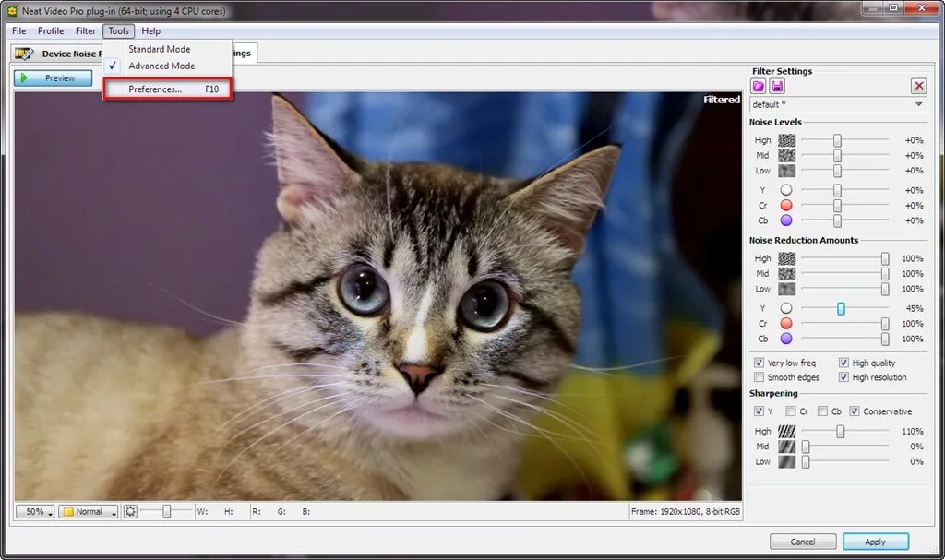Adjust Noise Levels Cb slider

837,220
